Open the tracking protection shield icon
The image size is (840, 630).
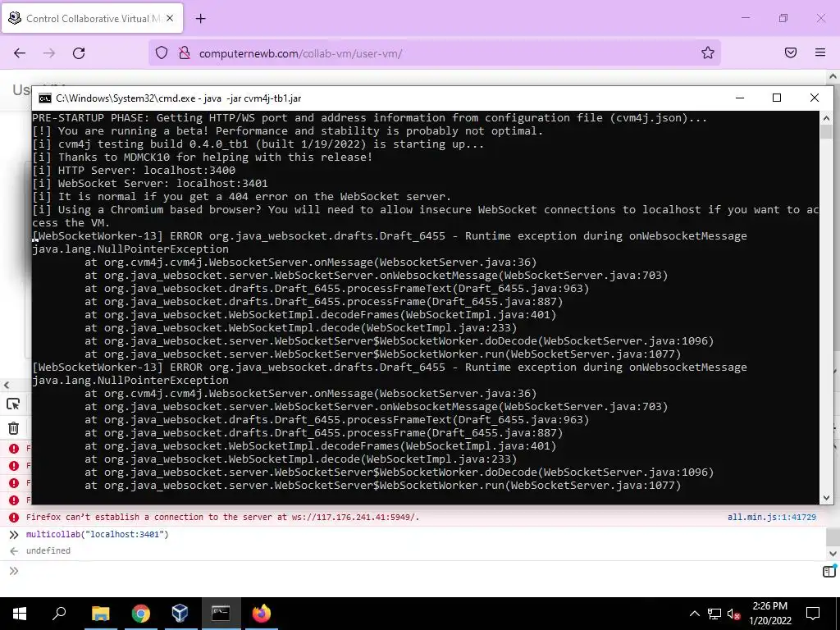(x=162, y=53)
